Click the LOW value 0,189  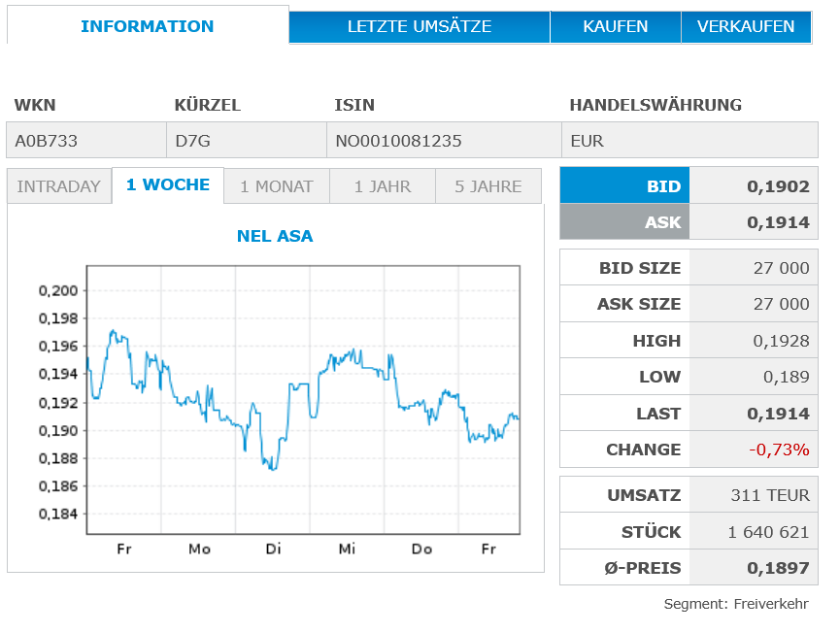click(x=786, y=377)
